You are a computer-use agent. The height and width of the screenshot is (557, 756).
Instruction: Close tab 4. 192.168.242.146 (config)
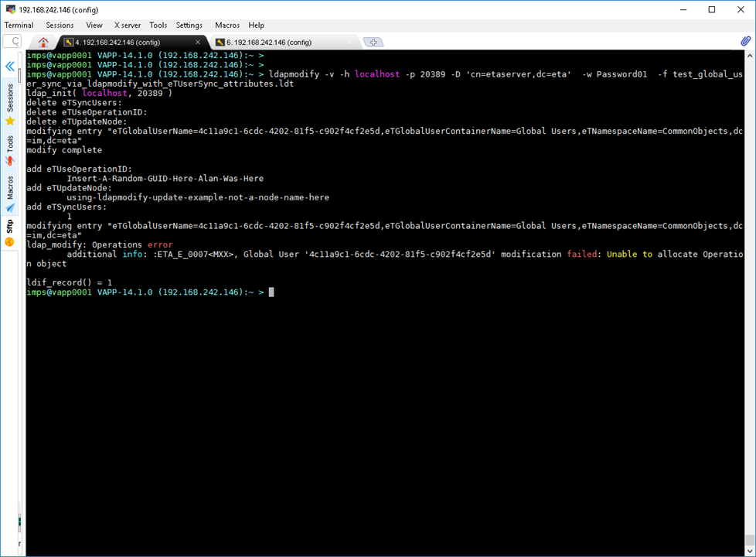click(x=198, y=43)
